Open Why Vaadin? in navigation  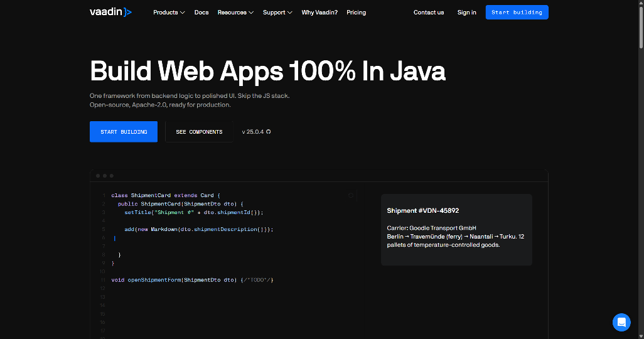coord(319,13)
